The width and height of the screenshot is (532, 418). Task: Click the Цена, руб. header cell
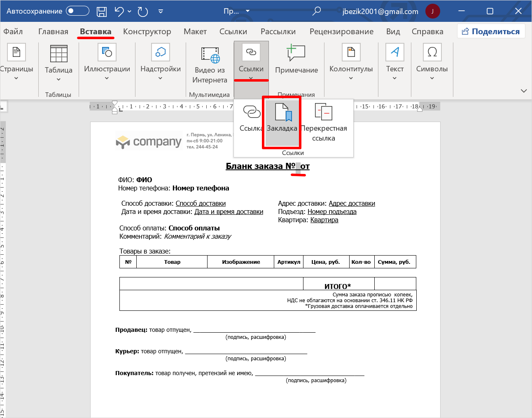(x=326, y=262)
